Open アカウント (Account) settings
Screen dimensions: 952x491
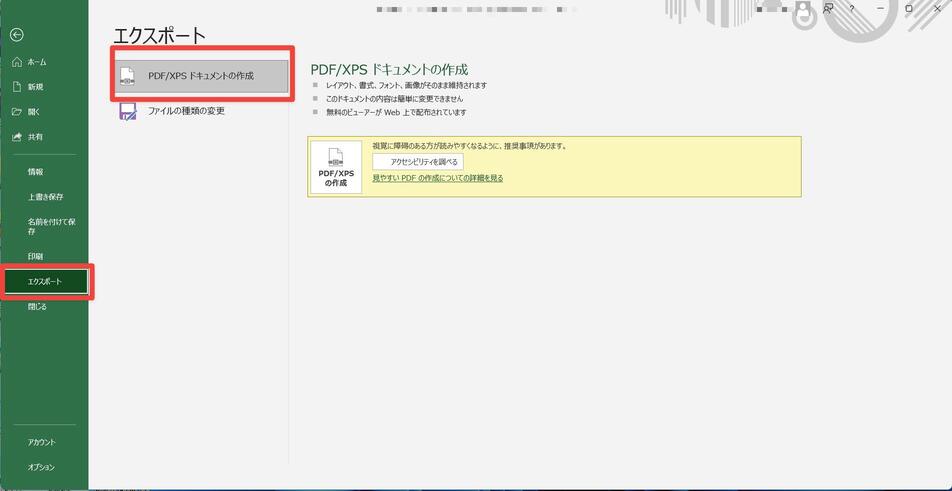(44, 442)
